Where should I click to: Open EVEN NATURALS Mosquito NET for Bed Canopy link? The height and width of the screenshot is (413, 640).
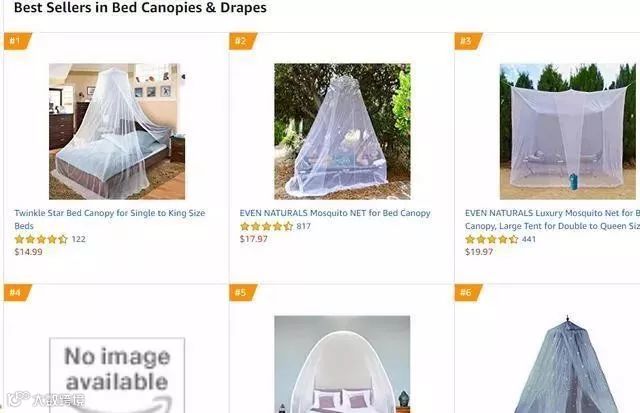[335, 213]
